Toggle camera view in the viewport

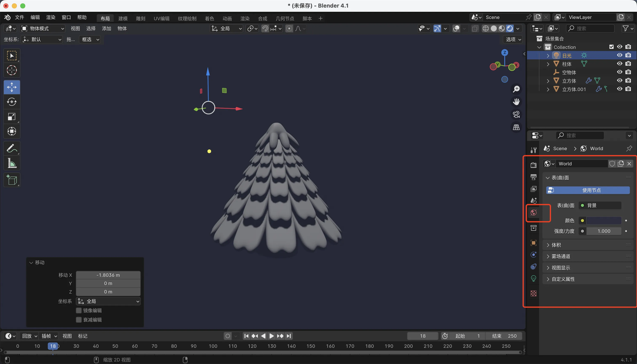(x=516, y=115)
